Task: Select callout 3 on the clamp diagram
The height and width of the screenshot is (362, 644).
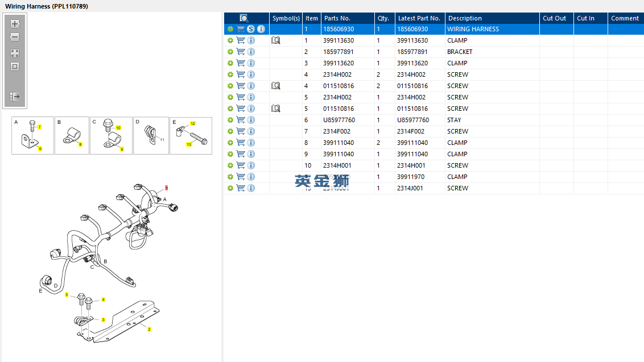Action: (103, 320)
